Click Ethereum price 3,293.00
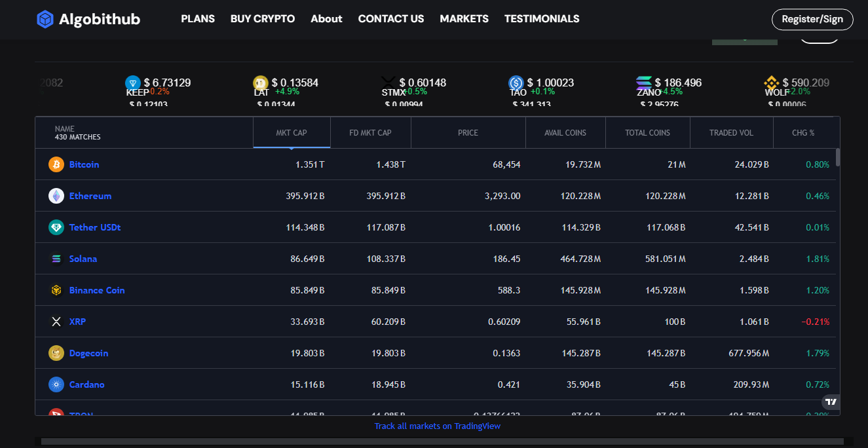 point(502,196)
